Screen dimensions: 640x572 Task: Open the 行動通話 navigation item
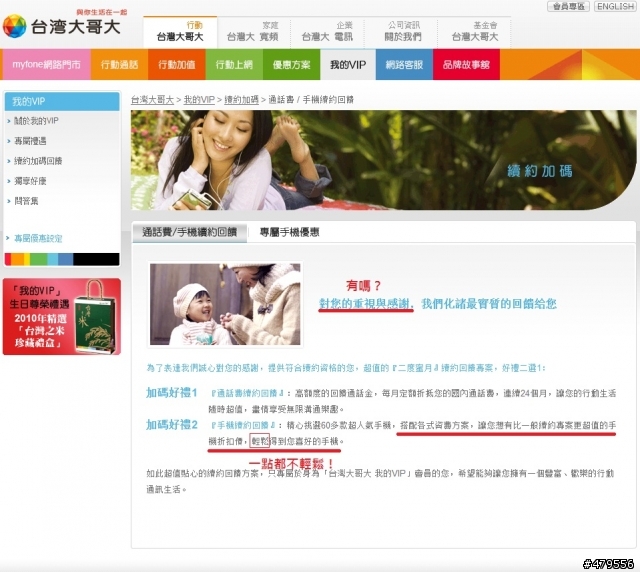[119, 65]
